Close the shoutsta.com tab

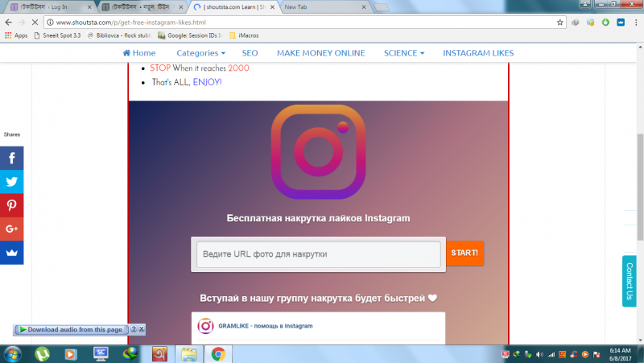(272, 7)
